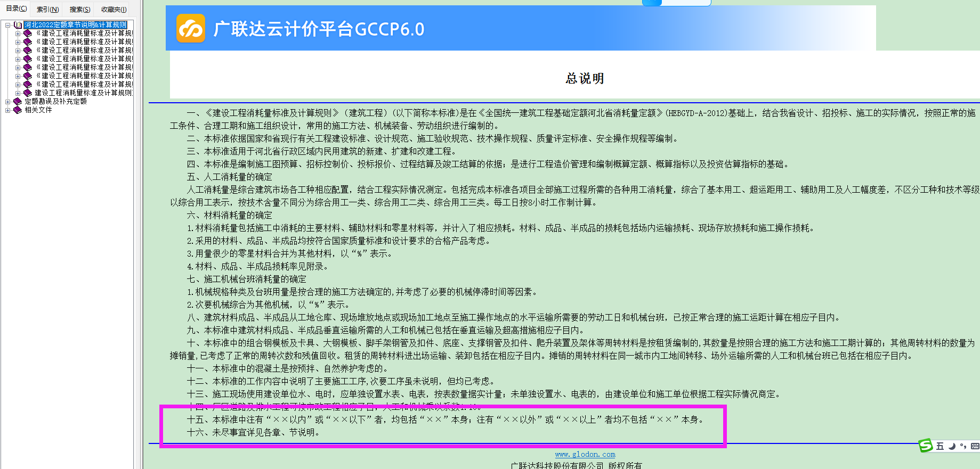Click the open-book icon of 河北2022定额章节说明
The height and width of the screenshot is (469, 980).
point(18,25)
